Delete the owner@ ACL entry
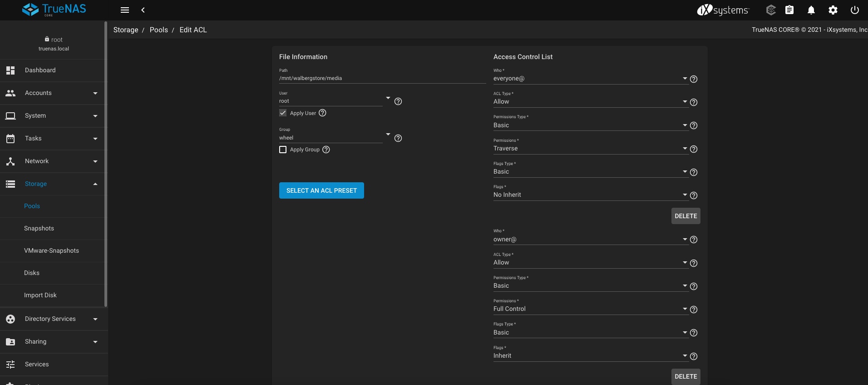 pos(686,376)
